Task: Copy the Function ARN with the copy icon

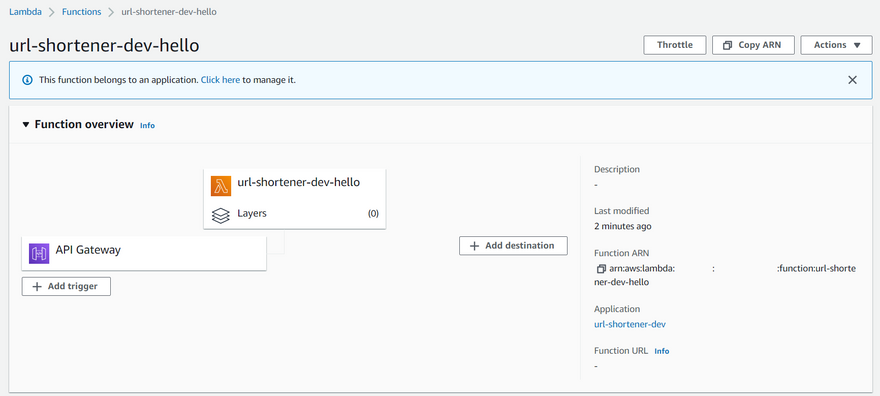Action: coord(601,269)
